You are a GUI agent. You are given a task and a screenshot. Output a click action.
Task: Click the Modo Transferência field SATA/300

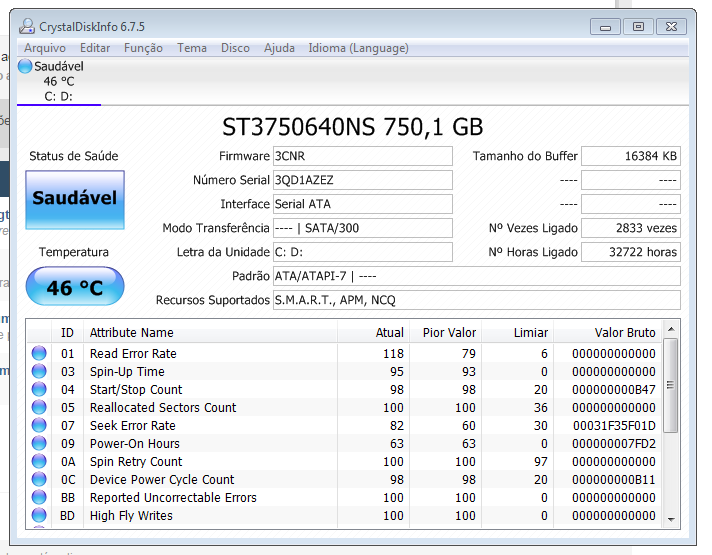tap(362, 228)
